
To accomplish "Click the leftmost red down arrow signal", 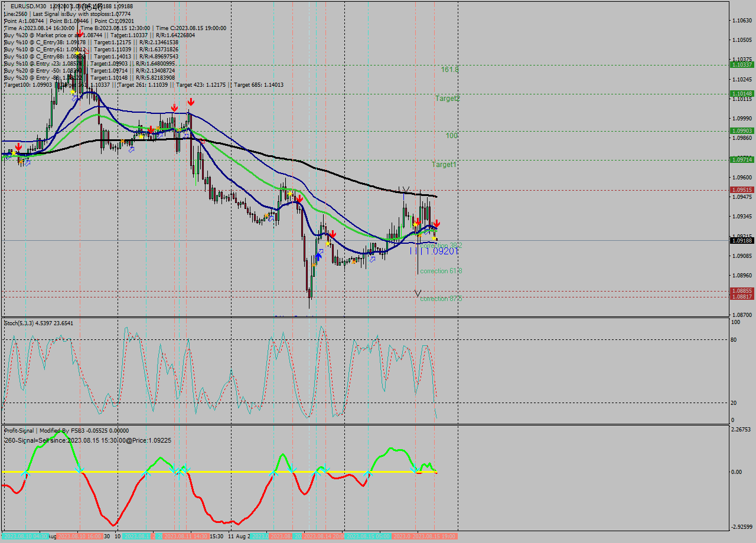I will 18,146.
